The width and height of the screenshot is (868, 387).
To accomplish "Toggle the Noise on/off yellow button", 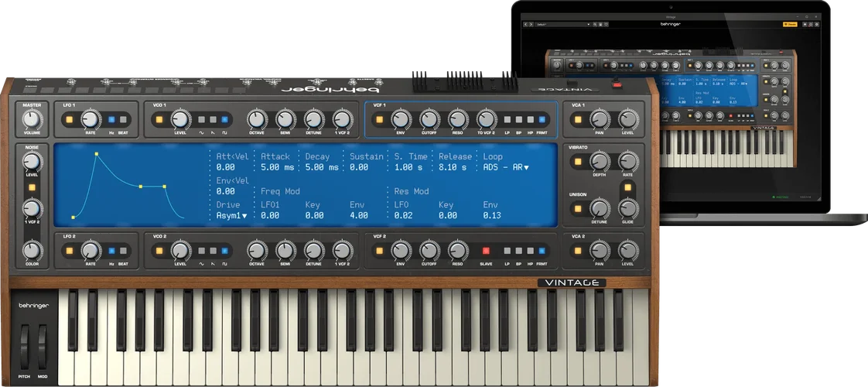I will pyautogui.click(x=32, y=187).
